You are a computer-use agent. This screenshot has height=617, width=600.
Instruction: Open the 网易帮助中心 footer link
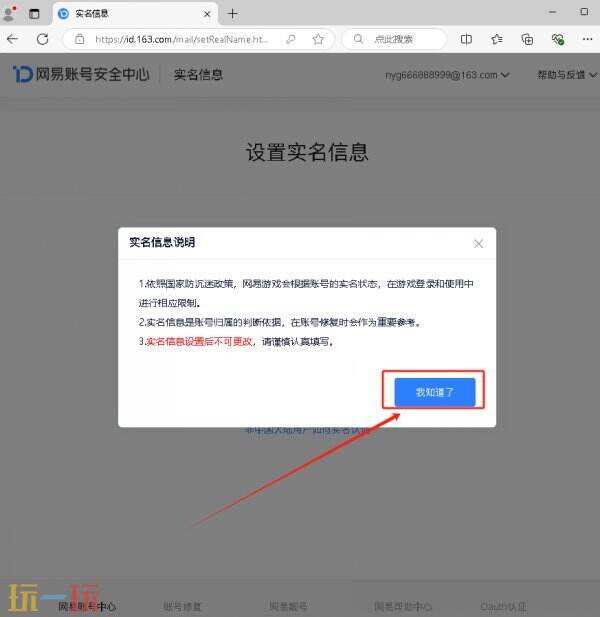click(x=402, y=606)
